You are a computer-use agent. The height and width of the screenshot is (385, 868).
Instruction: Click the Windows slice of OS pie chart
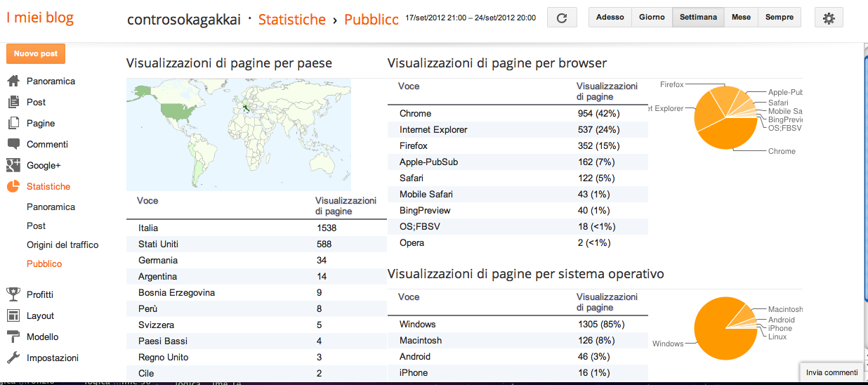point(721,330)
